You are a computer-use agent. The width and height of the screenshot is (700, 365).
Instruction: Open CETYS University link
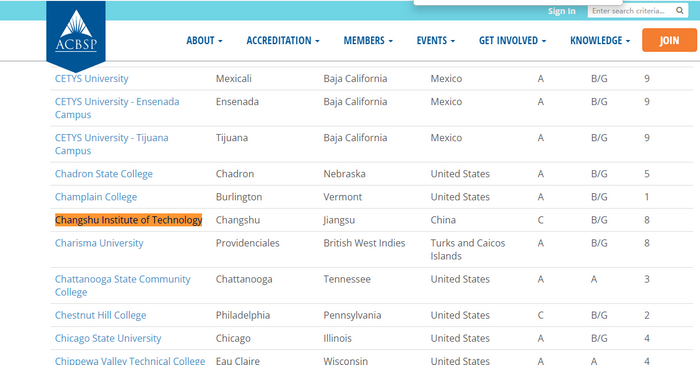pos(92,79)
